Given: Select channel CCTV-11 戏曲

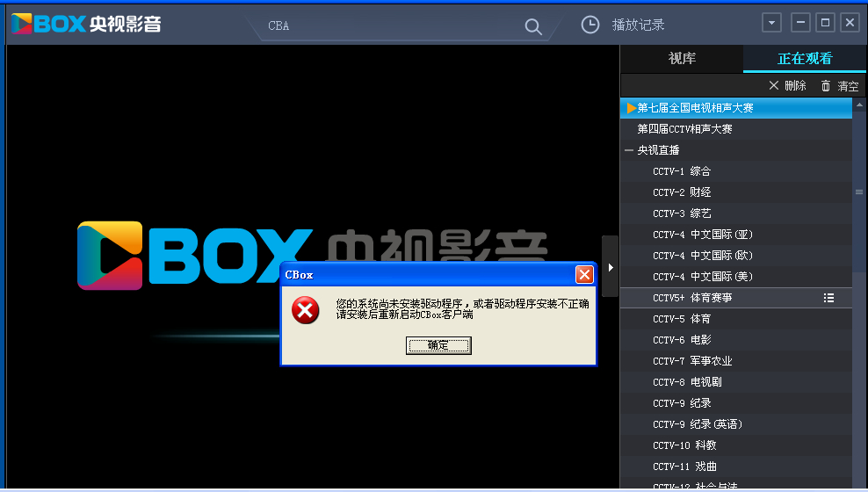Looking at the screenshot, I should tap(736, 466).
